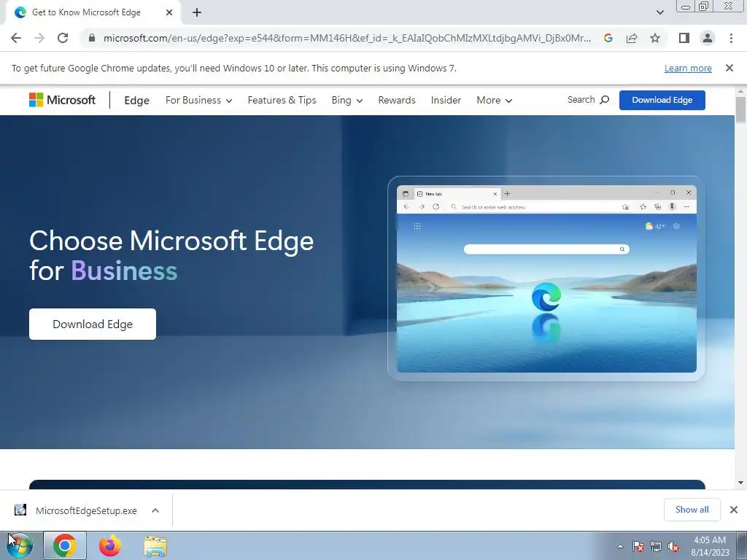747x560 pixels.
Task: Click the scrollbar down arrow
Action: tap(740, 483)
